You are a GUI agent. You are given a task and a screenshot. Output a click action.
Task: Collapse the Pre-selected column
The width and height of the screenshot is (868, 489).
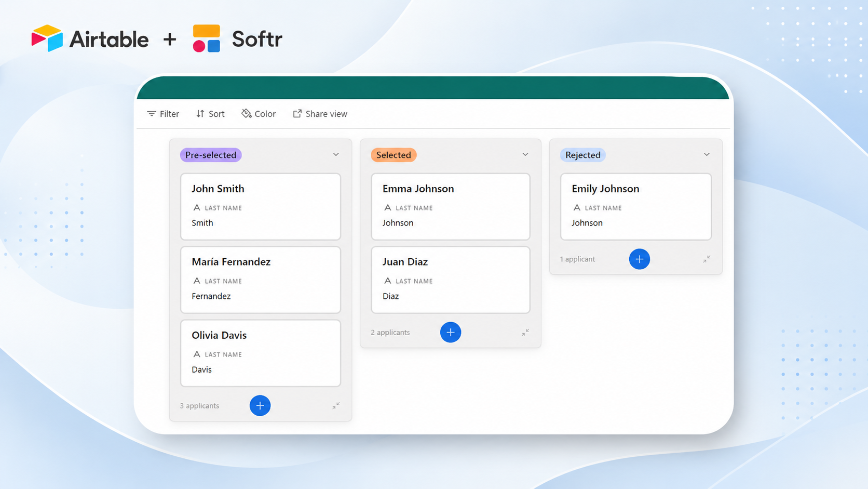pyautogui.click(x=336, y=405)
